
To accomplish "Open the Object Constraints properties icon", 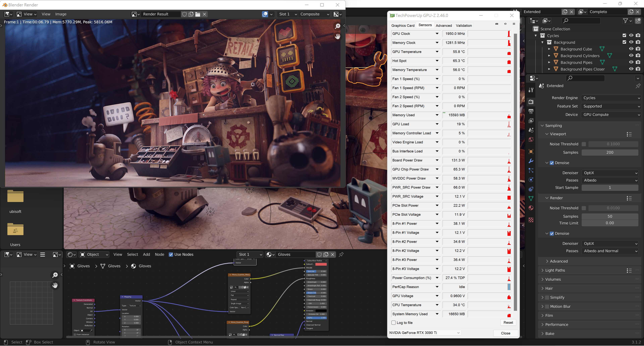I will tap(531, 189).
